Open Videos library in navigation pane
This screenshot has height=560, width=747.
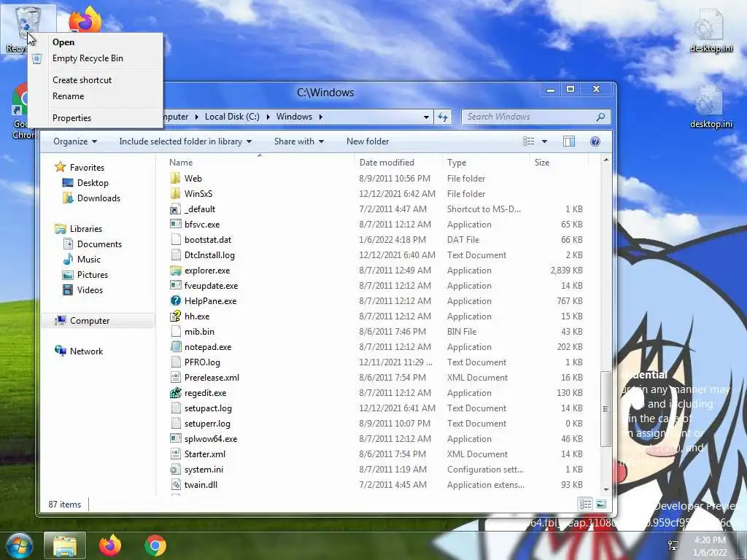82,290
